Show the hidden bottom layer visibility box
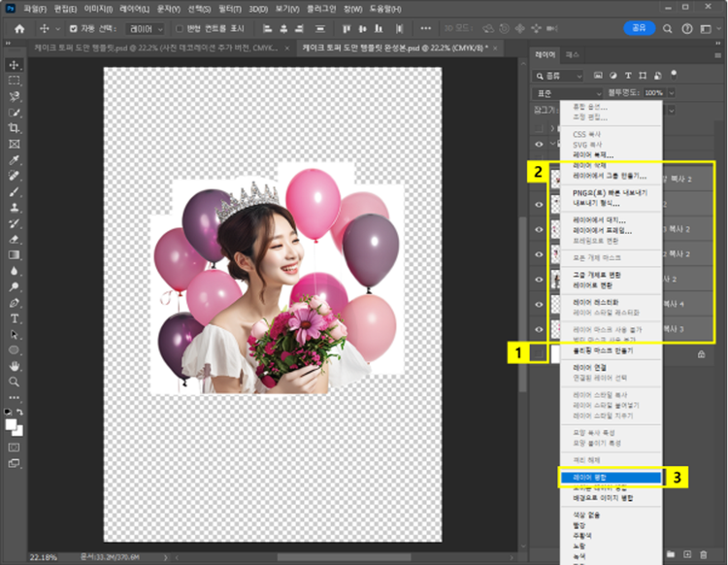 point(540,353)
